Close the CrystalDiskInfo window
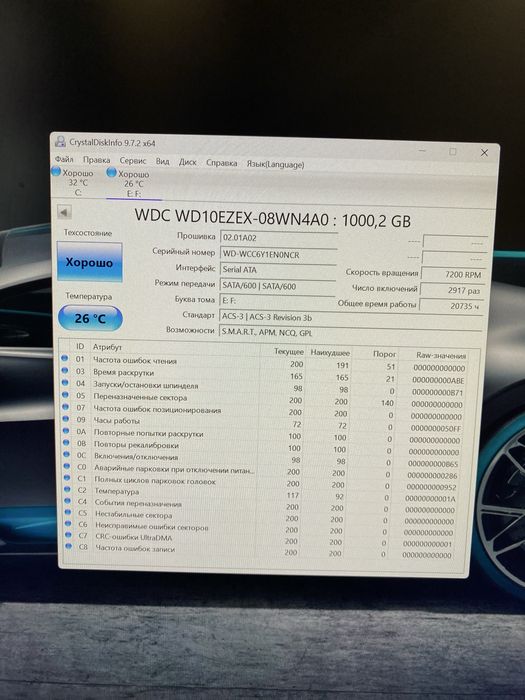Screen dimensions: 525x700 tap(484, 153)
